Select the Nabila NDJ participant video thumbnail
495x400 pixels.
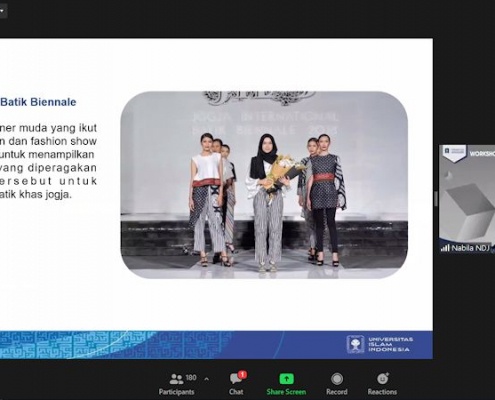click(x=467, y=199)
